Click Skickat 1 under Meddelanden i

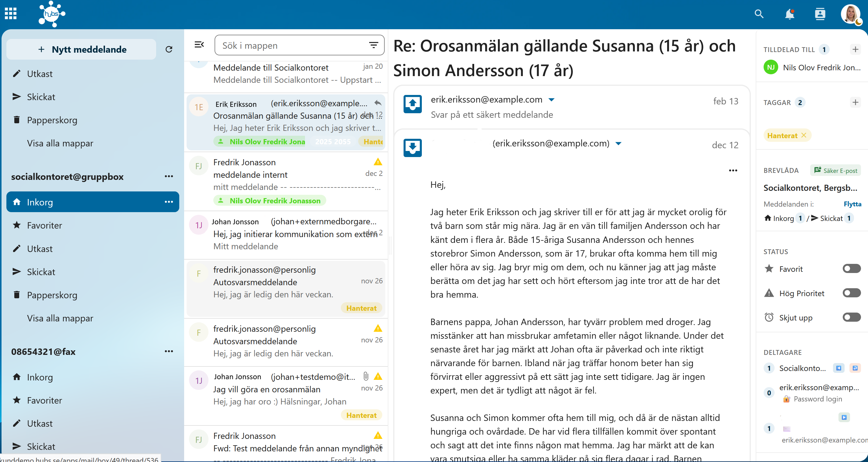(x=832, y=218)
